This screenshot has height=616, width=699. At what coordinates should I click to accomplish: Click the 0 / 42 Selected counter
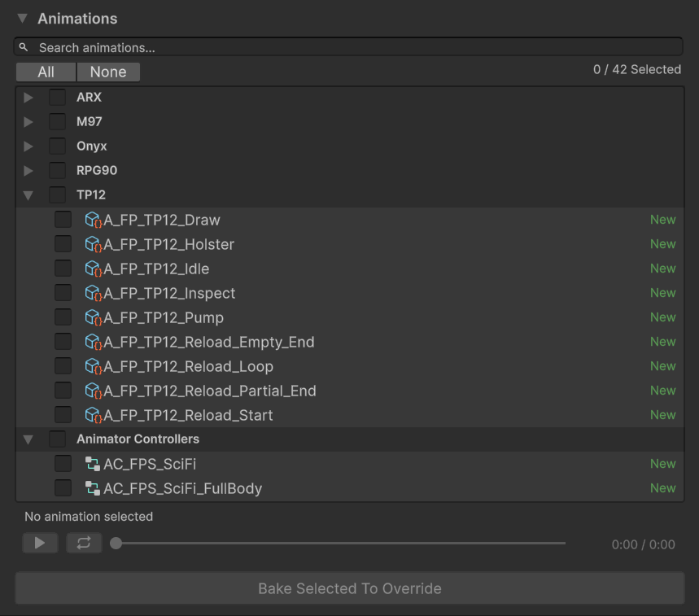[637, 69]
